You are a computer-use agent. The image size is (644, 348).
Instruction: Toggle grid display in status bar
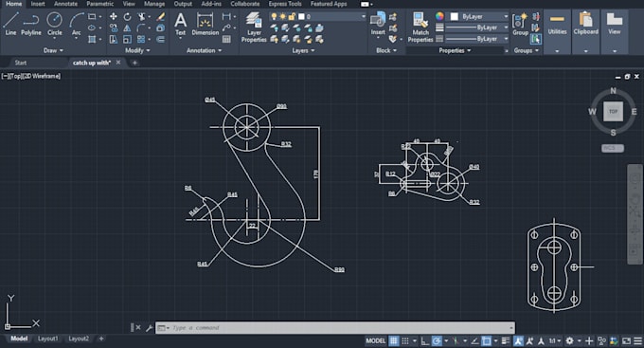point(393,340)
